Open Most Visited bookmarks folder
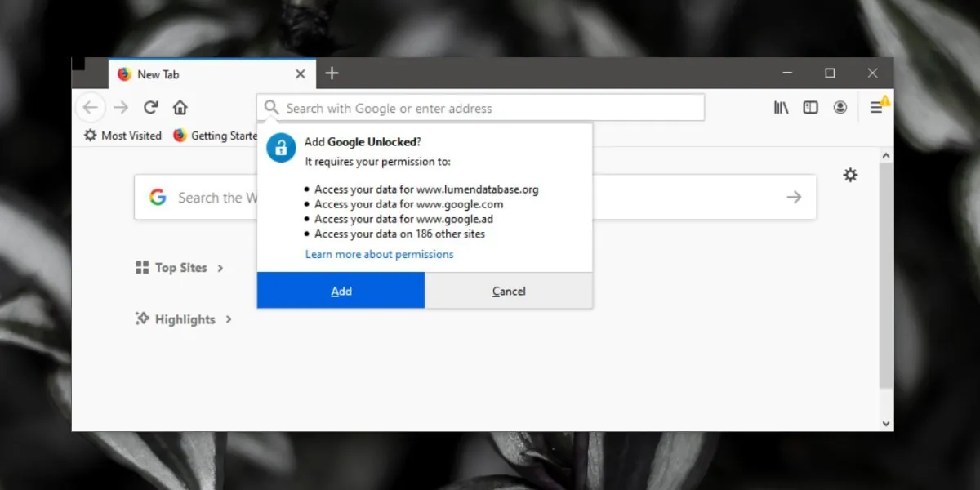Viewport: 980px width, 490px height. [123, 136]
